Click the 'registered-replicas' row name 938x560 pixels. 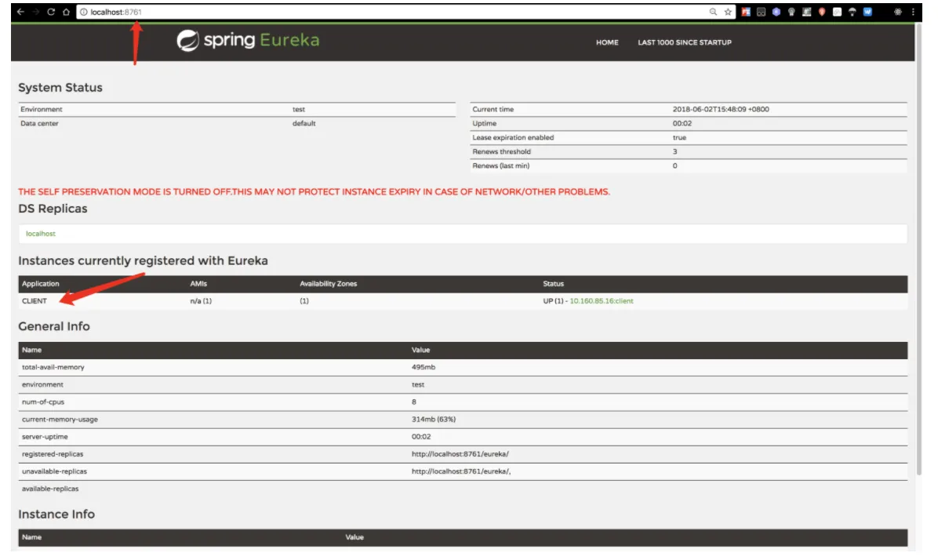(53, 454)
